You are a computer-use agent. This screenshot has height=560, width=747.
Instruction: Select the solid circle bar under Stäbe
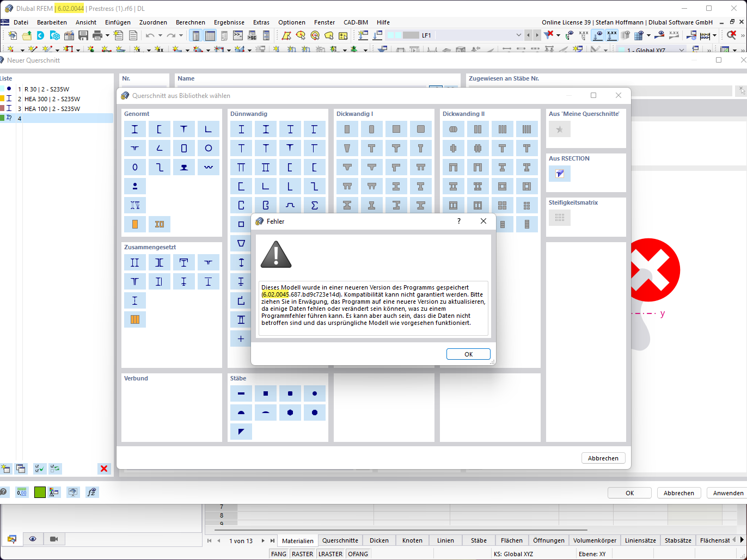tap(315, 393)
